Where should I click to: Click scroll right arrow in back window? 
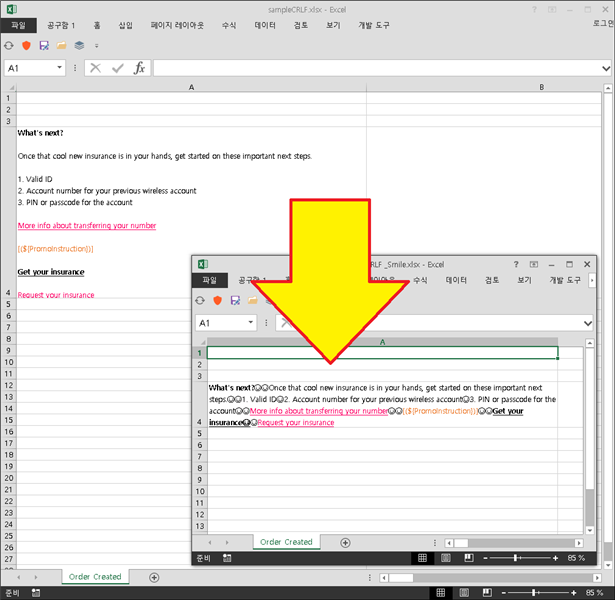597,578
